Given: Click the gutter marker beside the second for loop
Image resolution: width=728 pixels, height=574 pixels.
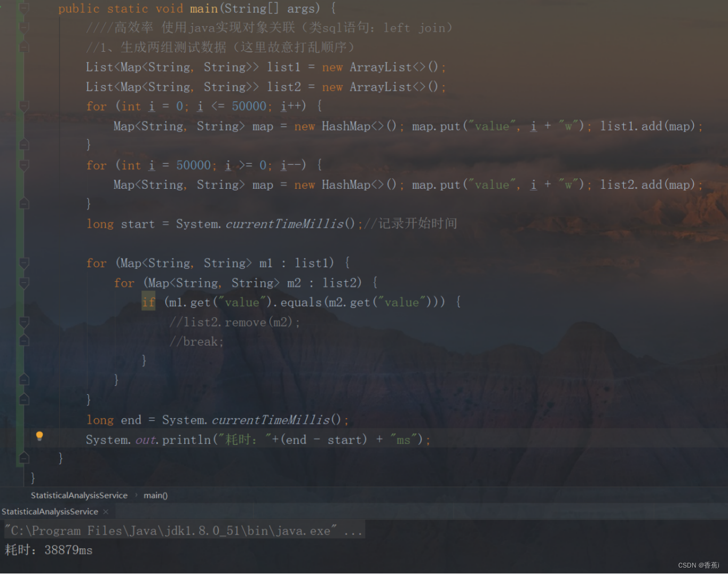Looking at the screenshot, I should 24,165.
